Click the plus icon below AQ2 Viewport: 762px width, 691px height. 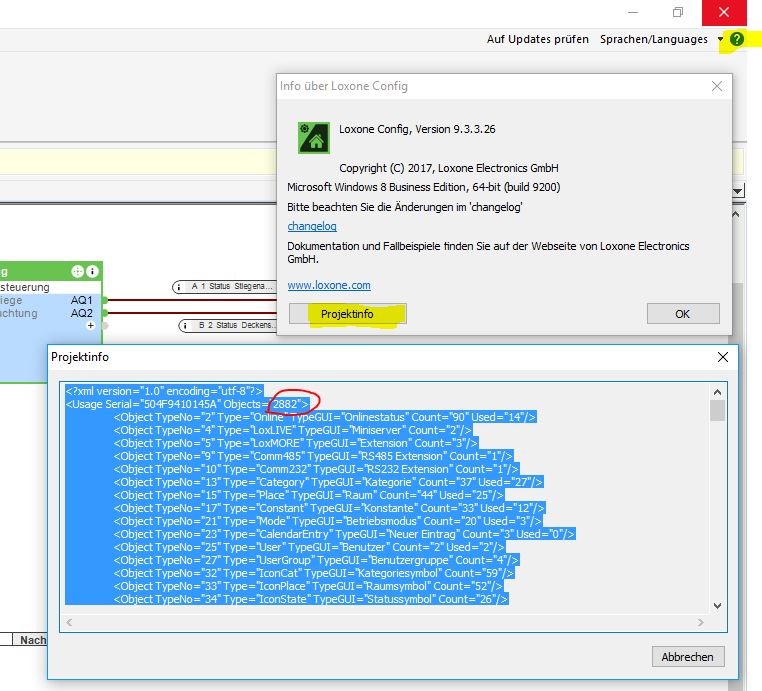click(x=90, y=326)
